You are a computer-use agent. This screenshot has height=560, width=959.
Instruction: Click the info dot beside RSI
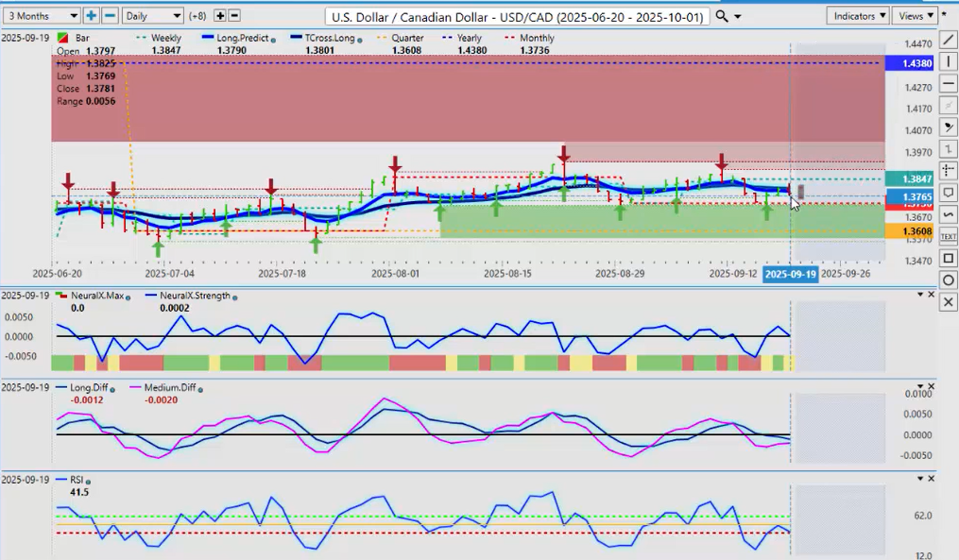coord(88,481)
